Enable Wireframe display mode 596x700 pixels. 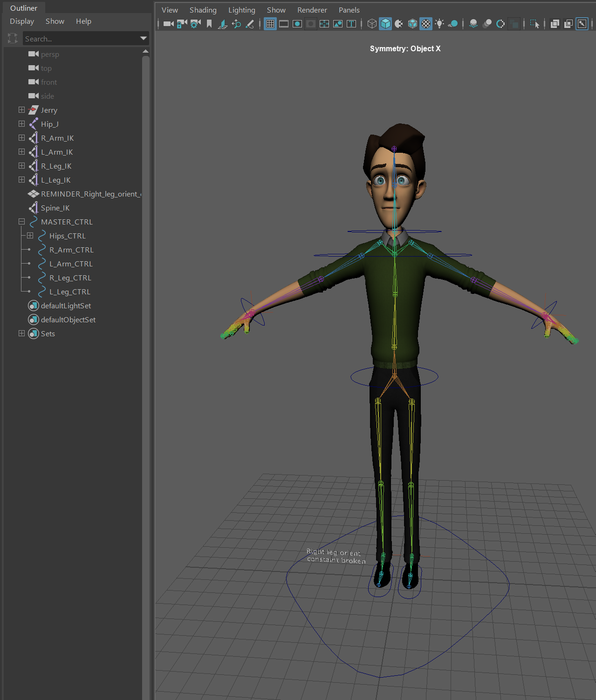pos(372,24)
